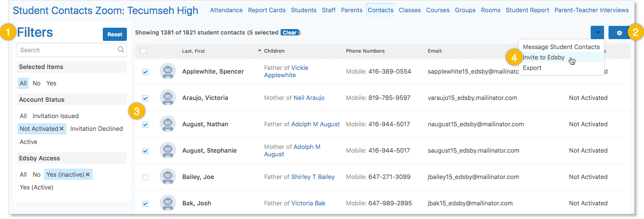The height and width of the screenshot is (219, 644).
Task: Switch to the Report Cards tab
Action: (267, 10)
